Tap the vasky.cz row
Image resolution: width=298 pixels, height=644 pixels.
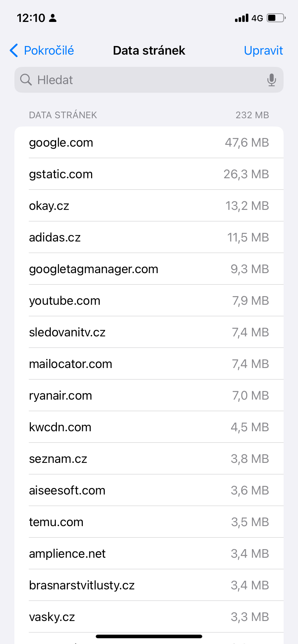[149, 617]
